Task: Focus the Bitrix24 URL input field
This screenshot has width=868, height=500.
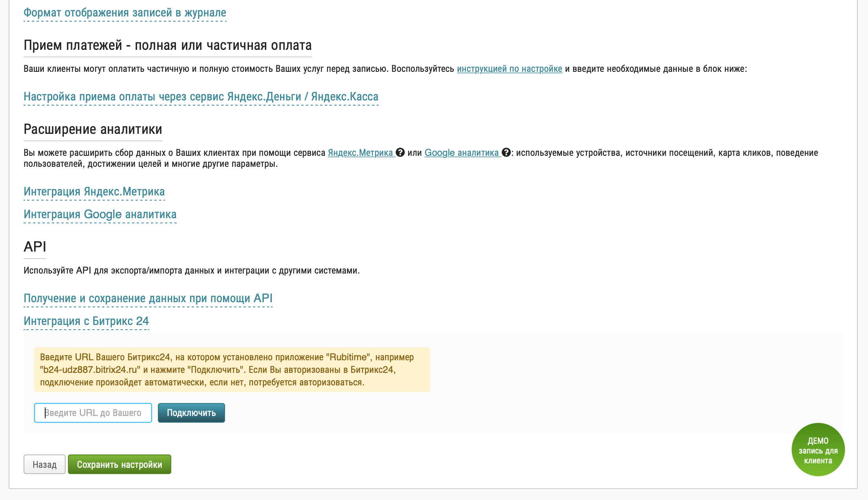Action: click(x=93, y=413)
